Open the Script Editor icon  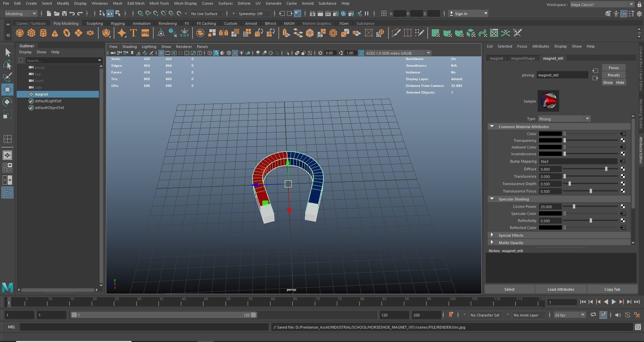[x=638, y=327]
